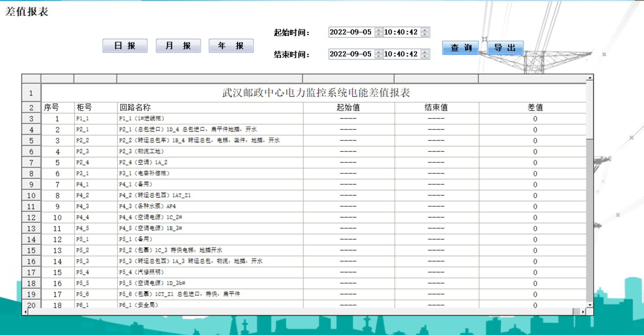This screenshot has height=335, width=644.
Task: Click the down arrow on start time stepper
Action: point(424,34)
